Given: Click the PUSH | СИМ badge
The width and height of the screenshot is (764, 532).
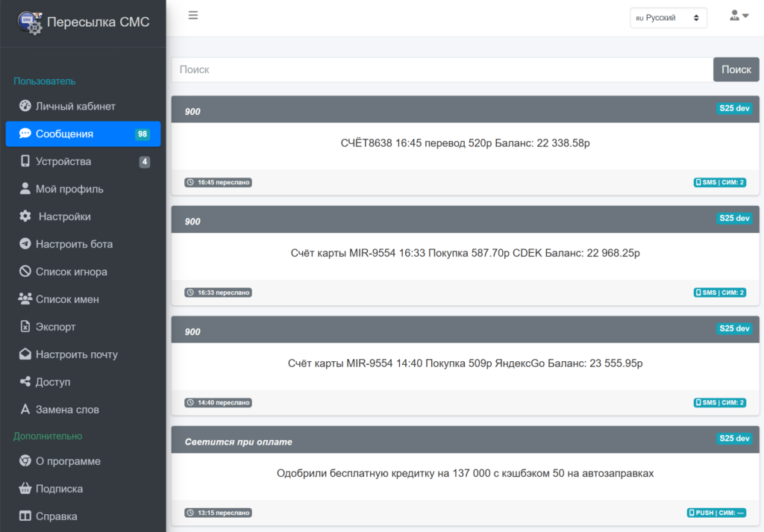Looking at the screenshot, I should 716,513.
